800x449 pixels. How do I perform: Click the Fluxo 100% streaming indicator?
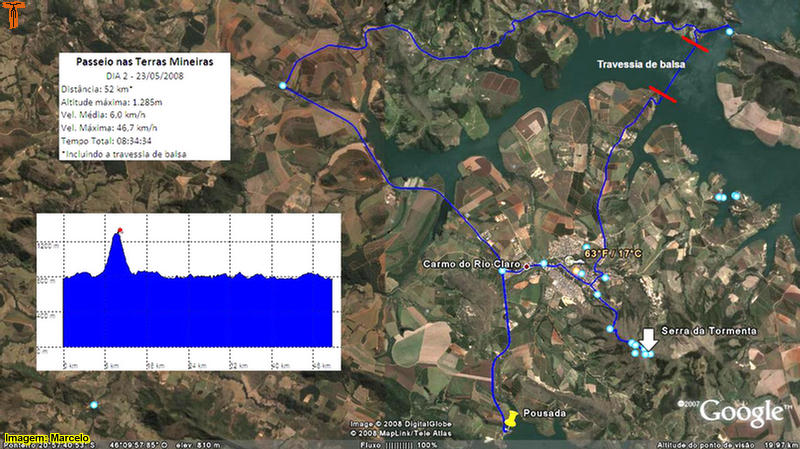click(399, 445)
